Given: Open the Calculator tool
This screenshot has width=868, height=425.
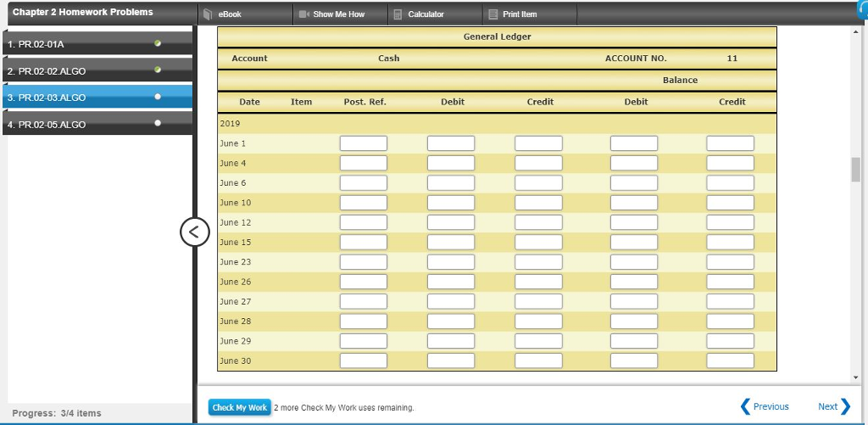Looking at the screenshot, I should pos(435,14).
